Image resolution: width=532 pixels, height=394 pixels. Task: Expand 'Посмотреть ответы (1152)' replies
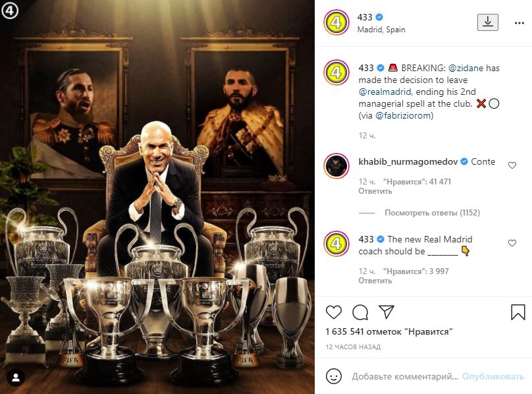[x=432, y=213]
